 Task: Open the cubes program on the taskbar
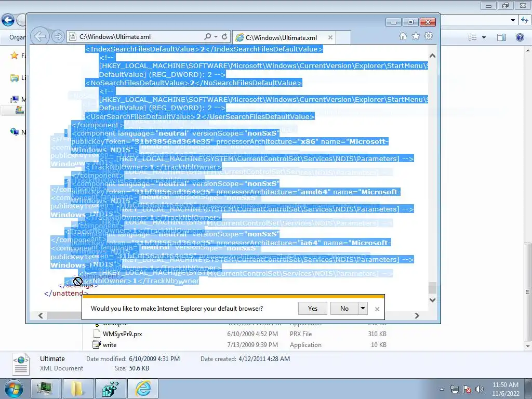tap(110, 389)
